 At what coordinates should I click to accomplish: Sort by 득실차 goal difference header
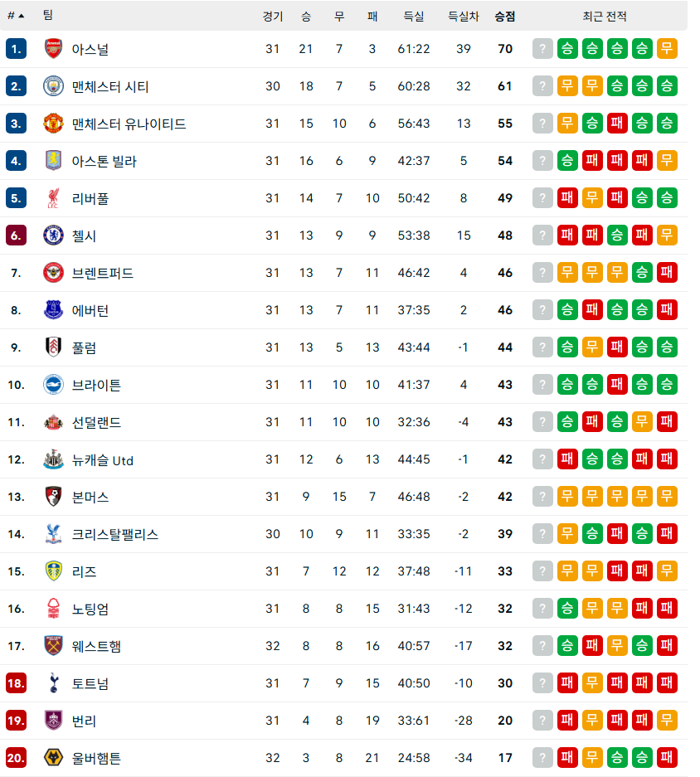pos(463,17)
